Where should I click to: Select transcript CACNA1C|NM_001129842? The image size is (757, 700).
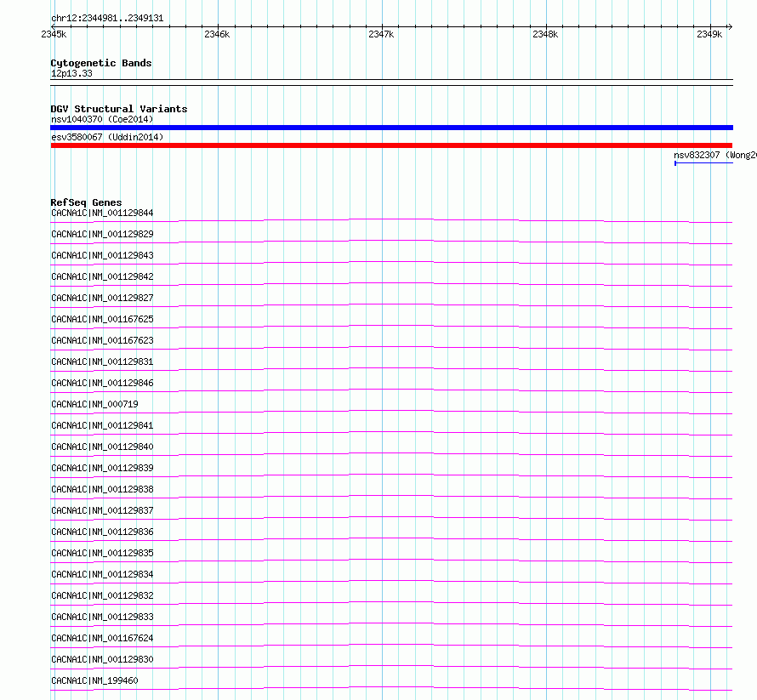pos(102,276)
